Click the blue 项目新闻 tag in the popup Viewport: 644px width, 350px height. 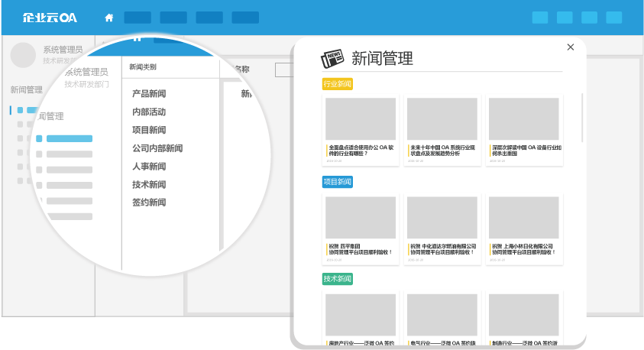(338, 182)
